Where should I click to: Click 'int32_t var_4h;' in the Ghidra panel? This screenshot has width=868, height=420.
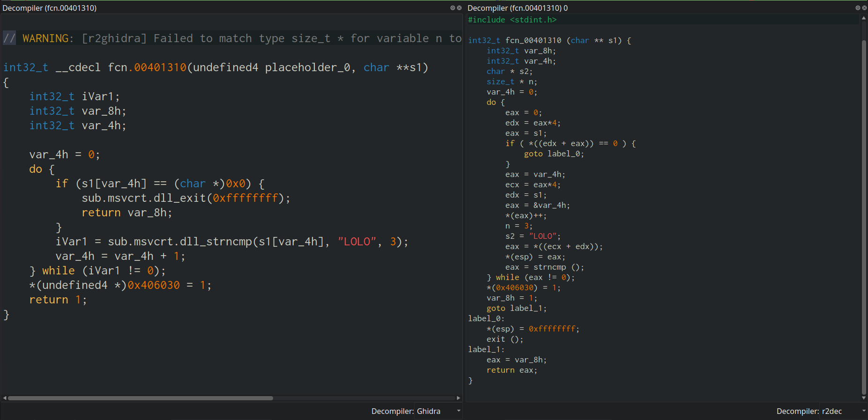[78, 125]
